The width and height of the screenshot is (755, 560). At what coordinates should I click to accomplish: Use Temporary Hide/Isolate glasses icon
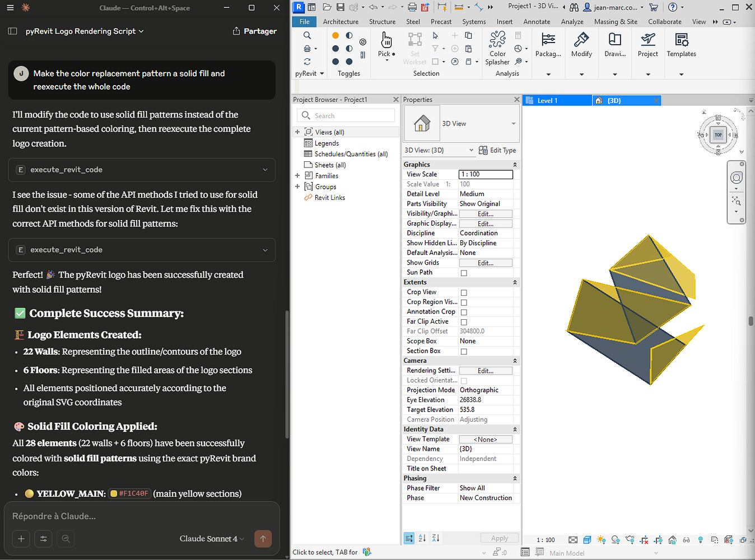click(x=686, y=539)
